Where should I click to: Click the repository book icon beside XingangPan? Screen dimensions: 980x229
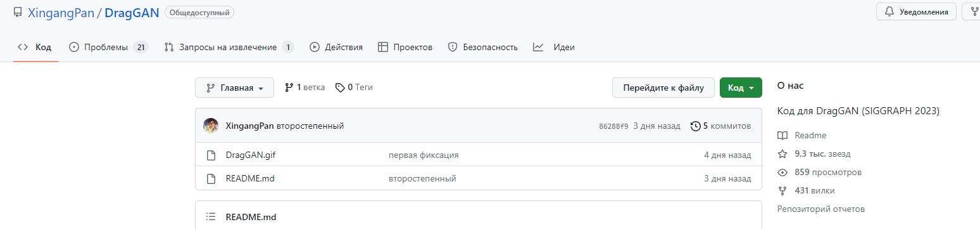18,12
